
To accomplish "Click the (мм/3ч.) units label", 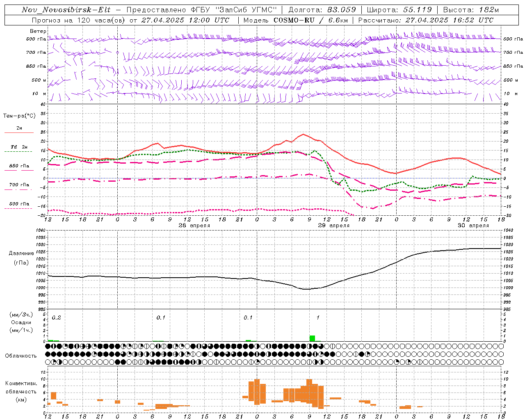I will click(21, 315).
